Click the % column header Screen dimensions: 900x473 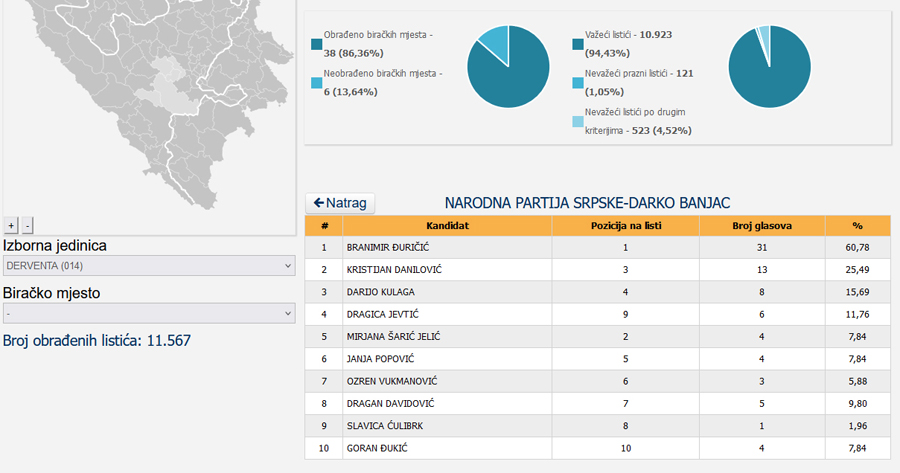857,226
